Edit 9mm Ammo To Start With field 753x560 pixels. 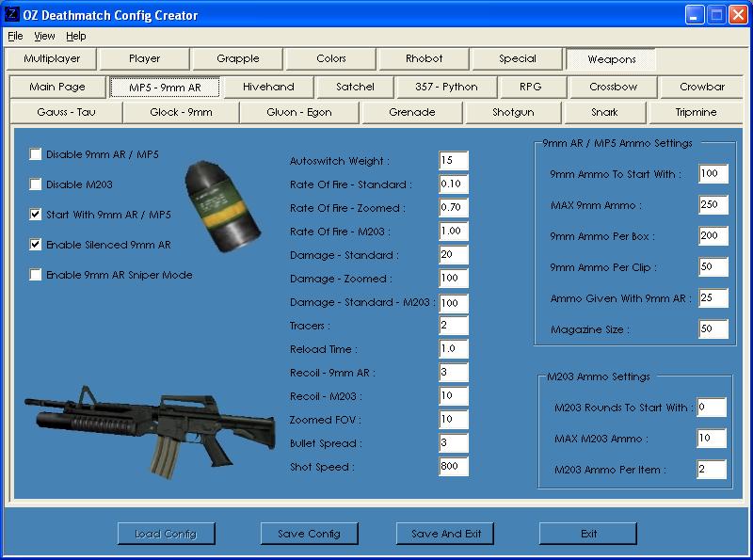point(713,174)
